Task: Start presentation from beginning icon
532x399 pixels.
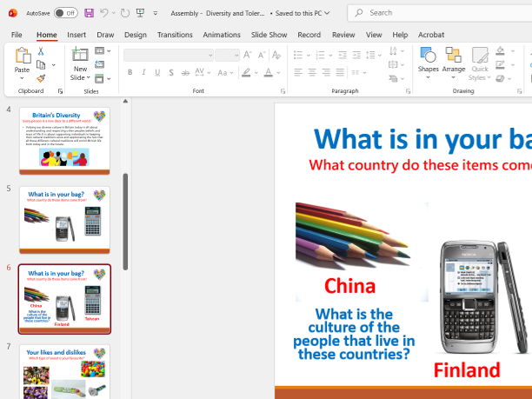Action: [x=140, y=13]
